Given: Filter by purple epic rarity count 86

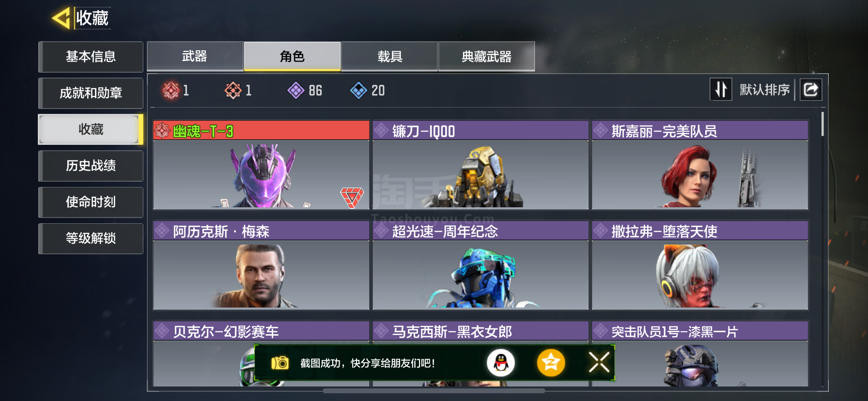Looking at the screenshot, I should [305, 90].
